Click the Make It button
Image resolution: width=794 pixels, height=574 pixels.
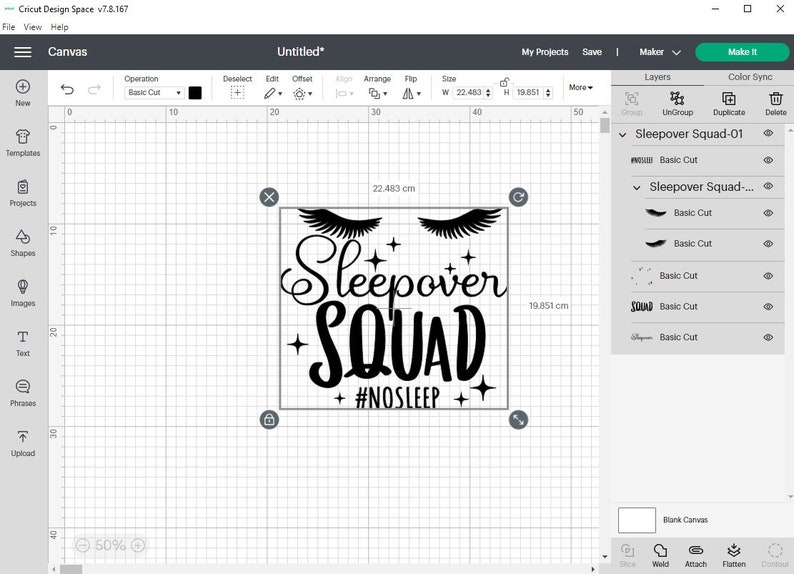point(742,52)
